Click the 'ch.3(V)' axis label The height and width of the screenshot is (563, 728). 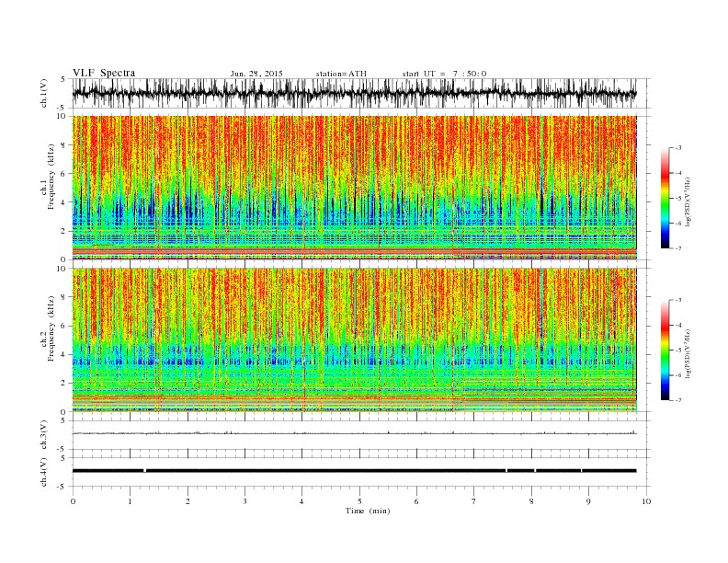(44, 434)
